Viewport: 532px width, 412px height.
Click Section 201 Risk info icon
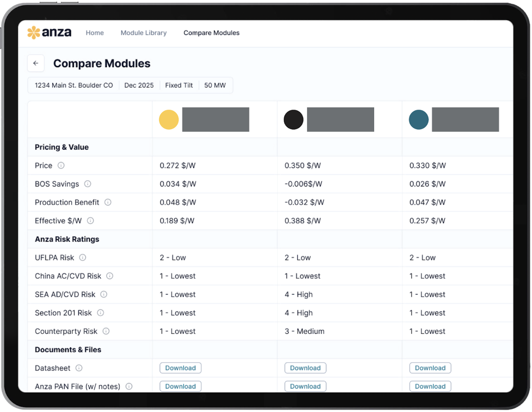[x=100, y=313]
